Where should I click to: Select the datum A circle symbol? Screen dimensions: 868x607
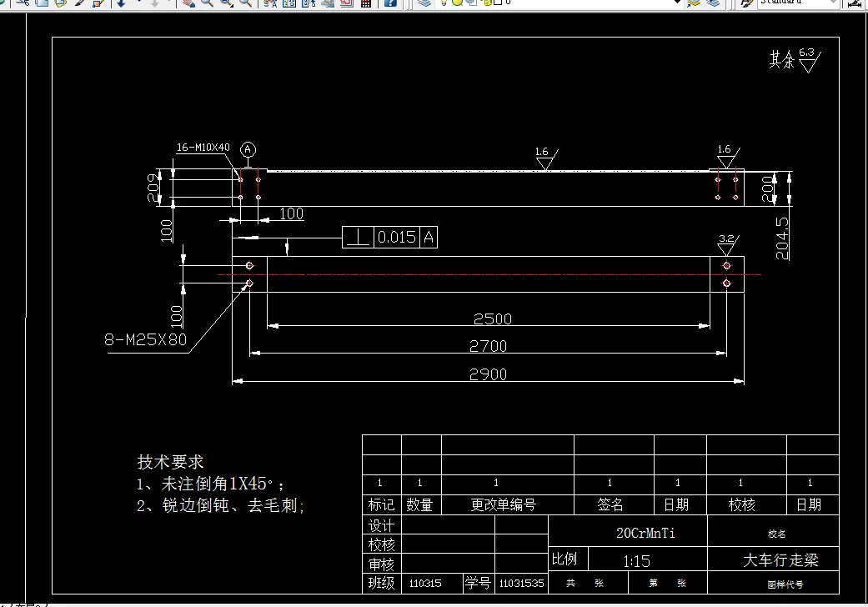[248, 149]
